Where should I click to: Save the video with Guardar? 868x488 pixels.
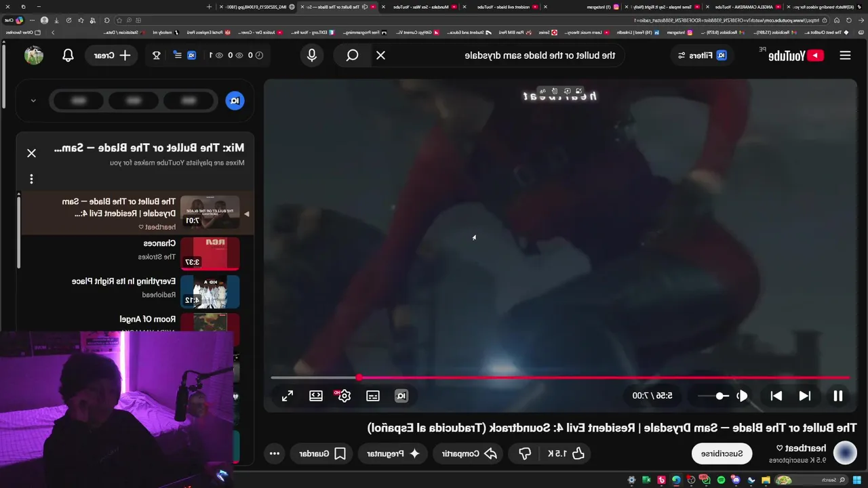(322, 453)
